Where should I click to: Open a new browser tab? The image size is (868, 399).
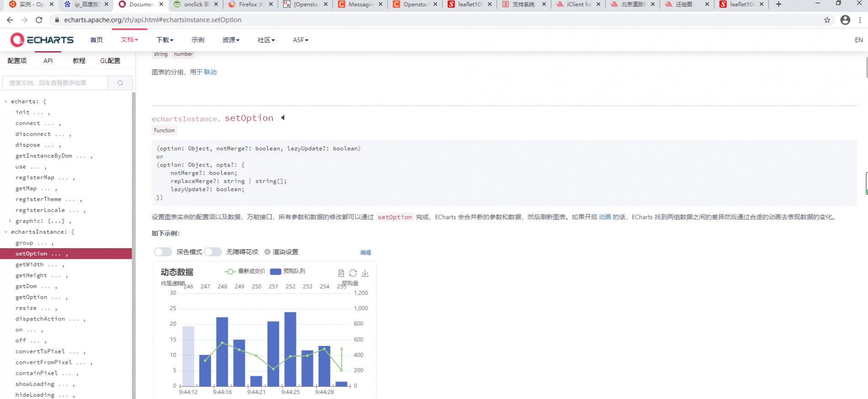pos(778,4)
